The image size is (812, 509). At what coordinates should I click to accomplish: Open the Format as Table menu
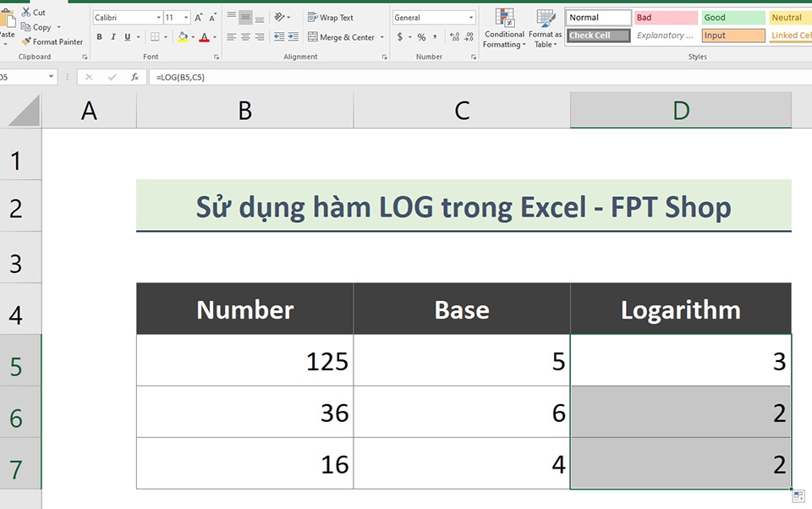click(x=546, y=29)
